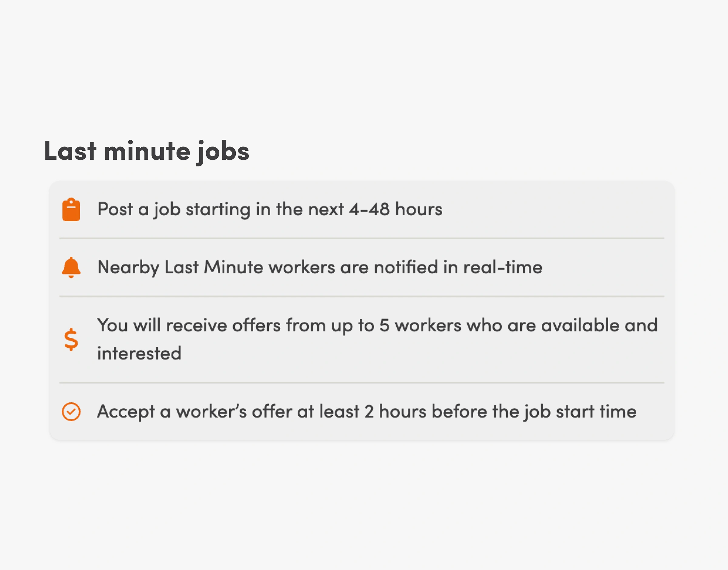Click 'available and' at the end of the offers line
Screen dimensions: 728x570
(x=599, y=325)
